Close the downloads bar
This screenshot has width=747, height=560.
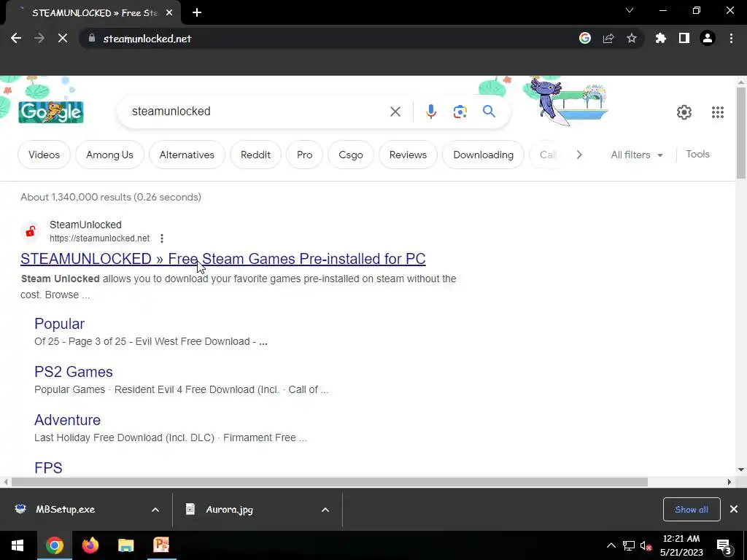[x=734, y=510]
